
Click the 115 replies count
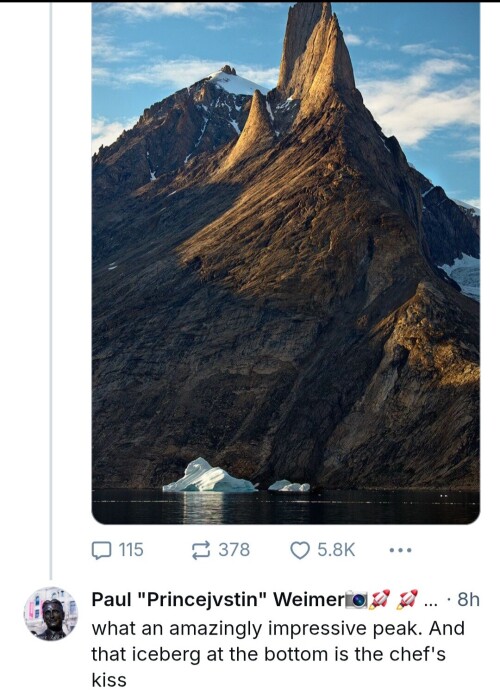click(131, 550)
